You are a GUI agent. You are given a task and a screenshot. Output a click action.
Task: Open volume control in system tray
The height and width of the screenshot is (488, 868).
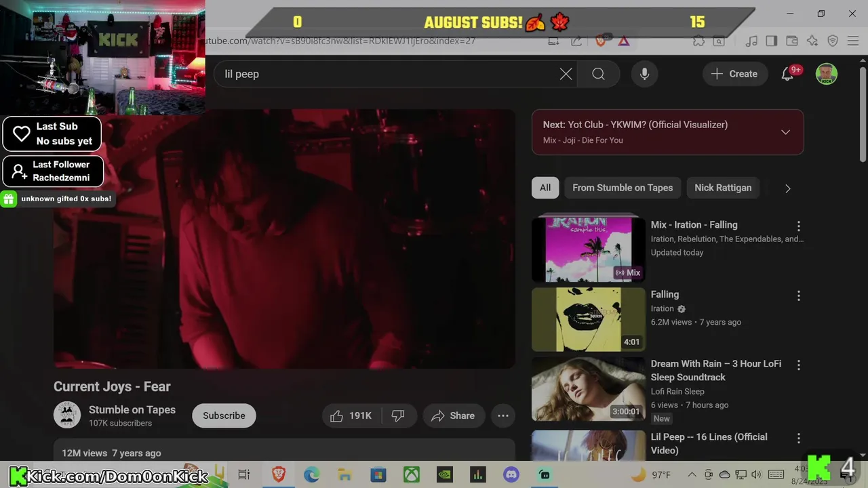[x=757, y=474]
